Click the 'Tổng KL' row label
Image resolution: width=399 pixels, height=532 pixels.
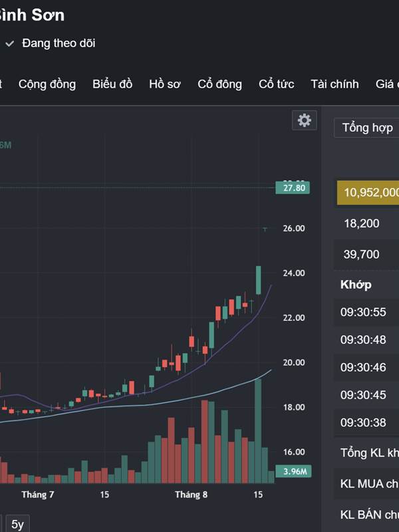(370, 453)
